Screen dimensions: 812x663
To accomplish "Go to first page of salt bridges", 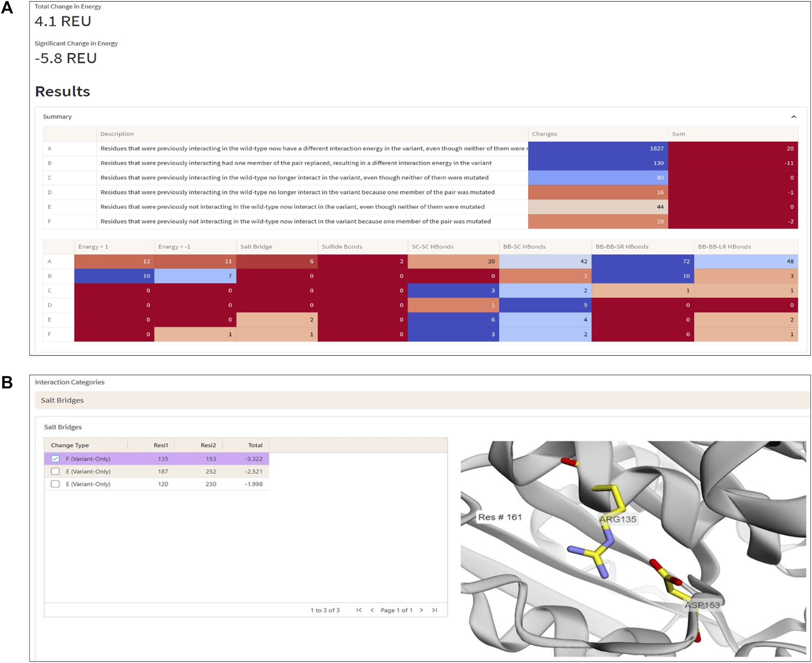I will pyautogui.click(x=359, y=610).
